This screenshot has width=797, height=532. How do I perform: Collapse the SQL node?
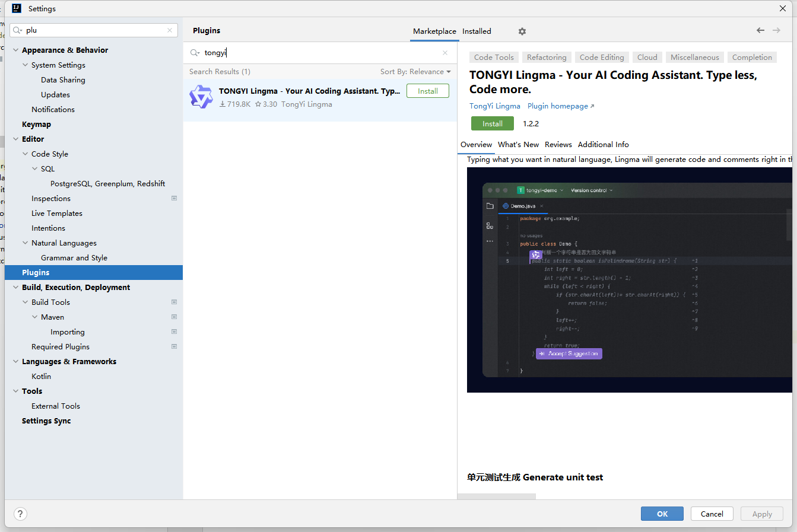(35, 169)
